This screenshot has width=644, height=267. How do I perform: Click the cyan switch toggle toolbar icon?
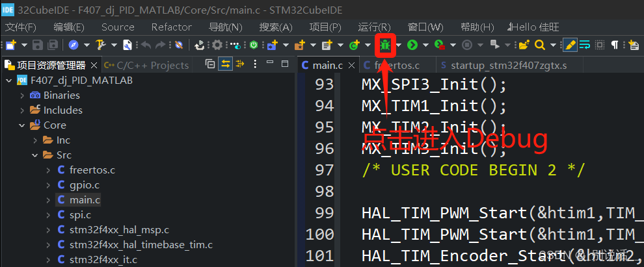click(235, 45)
